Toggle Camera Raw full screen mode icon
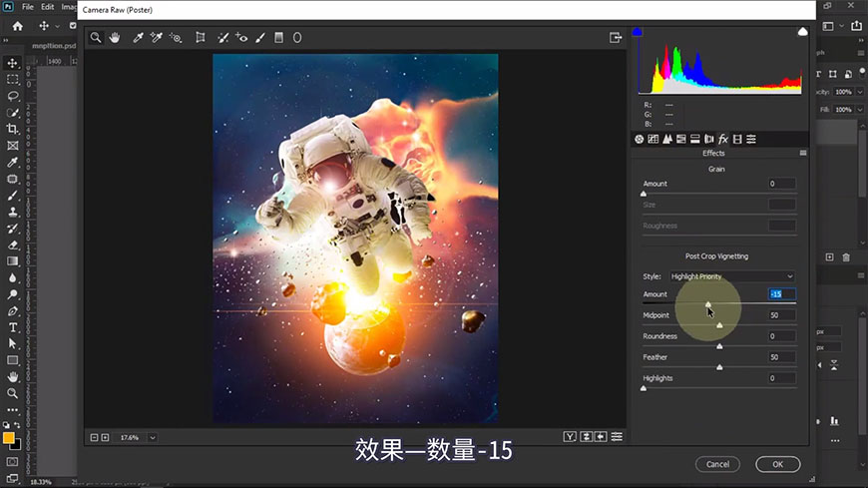Screen dimensions: 868x488 coord(616,38)
